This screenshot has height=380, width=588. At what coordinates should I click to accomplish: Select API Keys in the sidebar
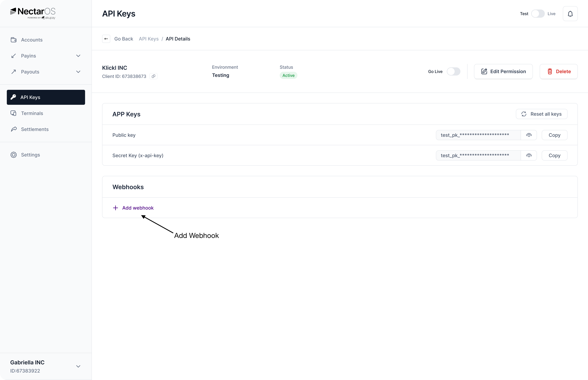click(x=46, y=97)
